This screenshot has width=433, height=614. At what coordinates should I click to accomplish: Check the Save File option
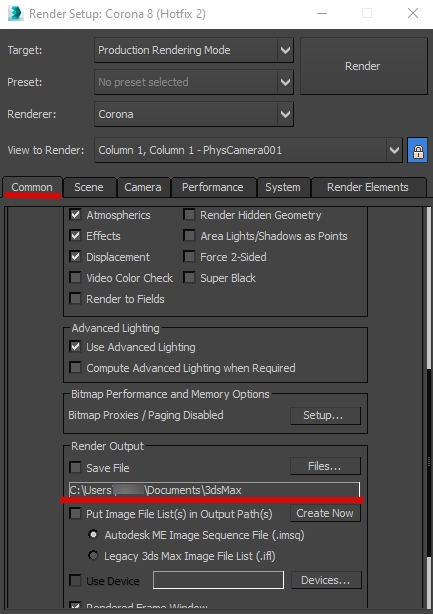(x=75, y=468)
